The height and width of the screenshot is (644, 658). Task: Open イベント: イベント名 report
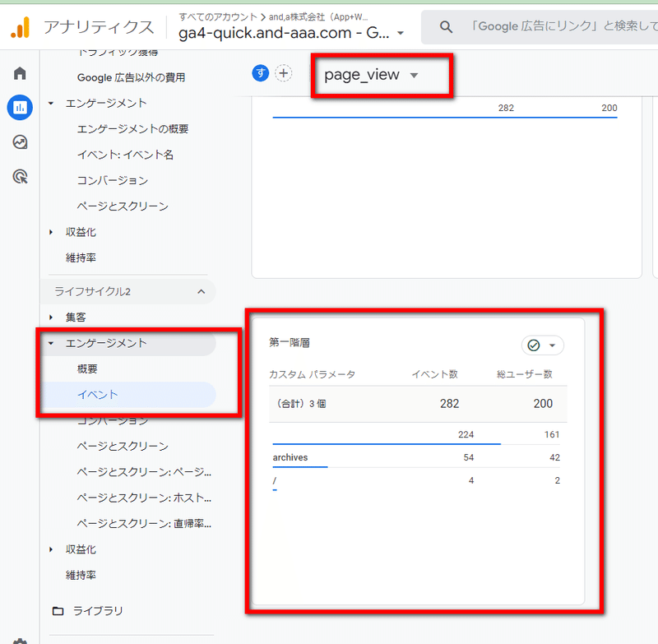tap(125, 155)
